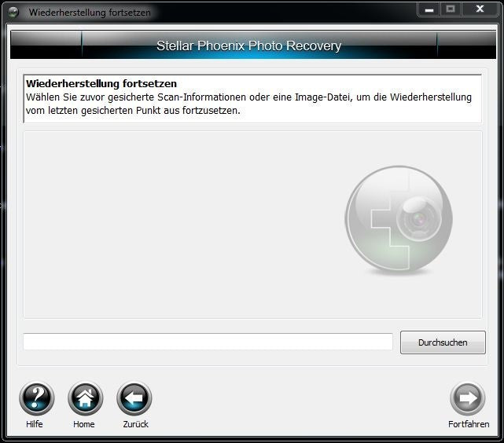Image resolution: width=504 pixels, height=443 pixels.
Task: Focus the file path input field
Action: (208, 342)
